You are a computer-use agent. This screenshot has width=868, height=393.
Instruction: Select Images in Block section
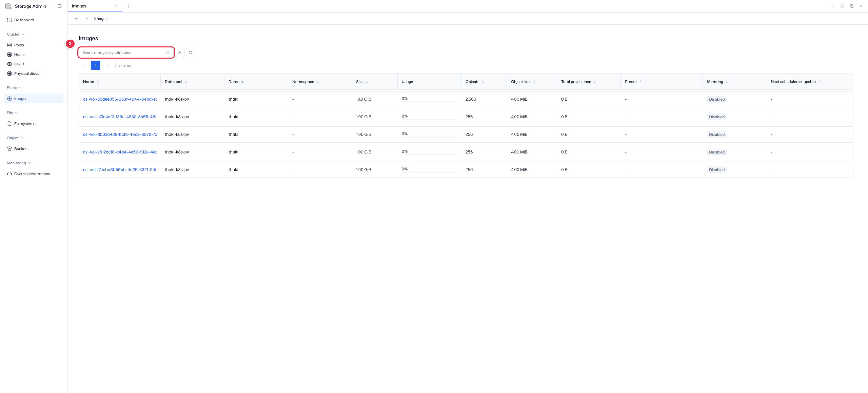click(x=34, y=99)
